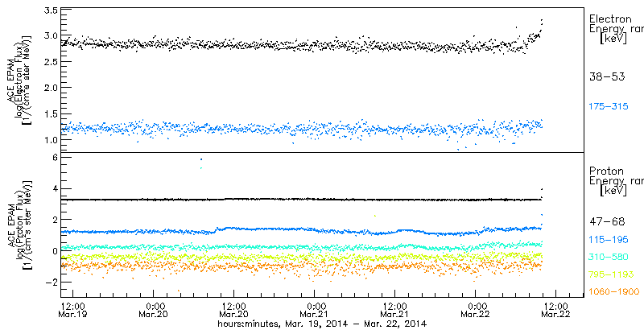This screenshot has height=330, width=644.
Task: Click the lone yellow outlier point above blue trace
Action: tap(374, 216)
